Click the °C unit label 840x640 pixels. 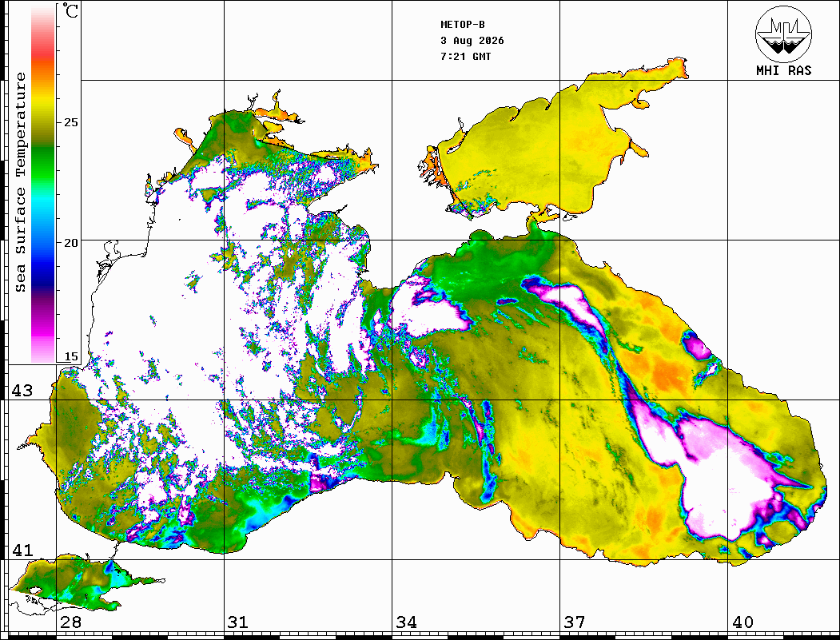click(70, 10)
